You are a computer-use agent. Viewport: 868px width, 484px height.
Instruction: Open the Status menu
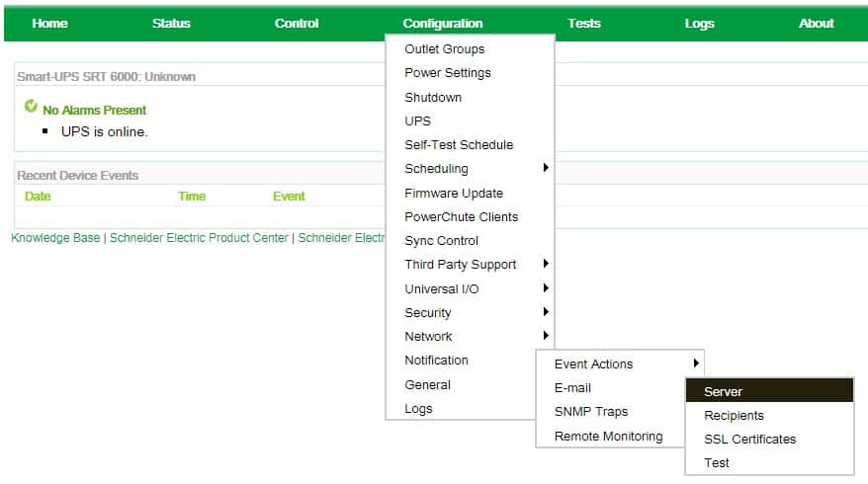(x=171, y=24)
